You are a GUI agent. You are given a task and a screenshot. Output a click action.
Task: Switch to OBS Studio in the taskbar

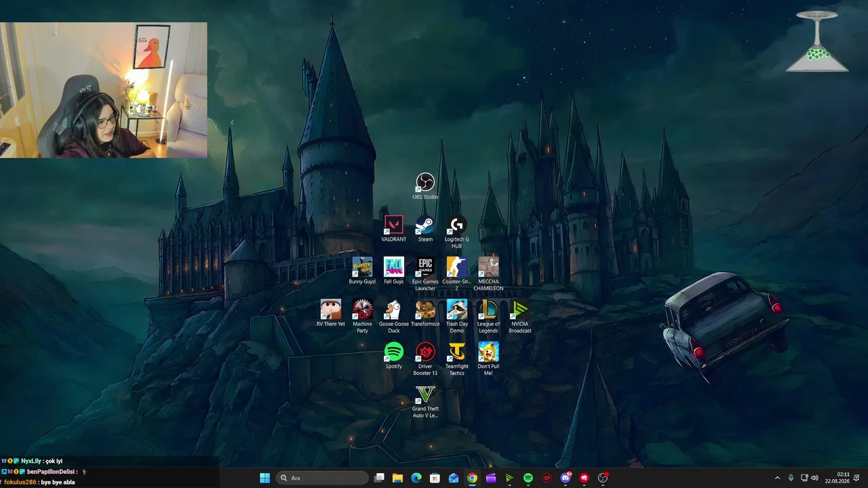pos(603,478)
